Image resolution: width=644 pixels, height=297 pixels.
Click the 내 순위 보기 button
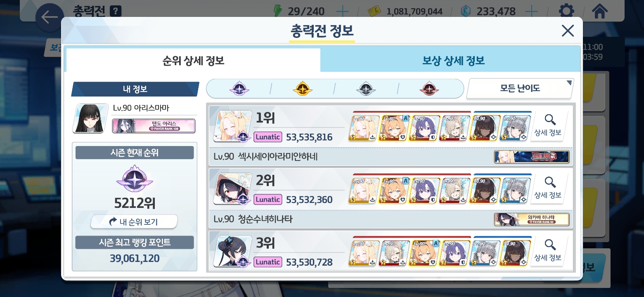click(134, 222)
